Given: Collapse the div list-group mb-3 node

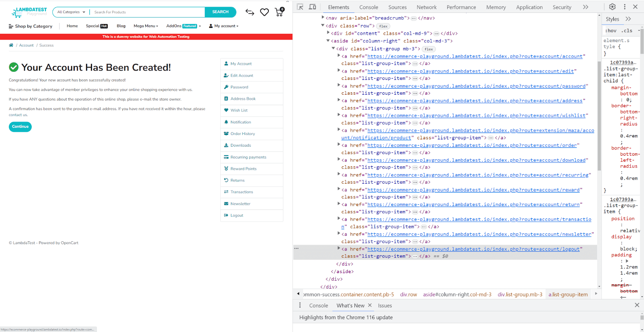Looking at the screenshot, I should point(333,48).
